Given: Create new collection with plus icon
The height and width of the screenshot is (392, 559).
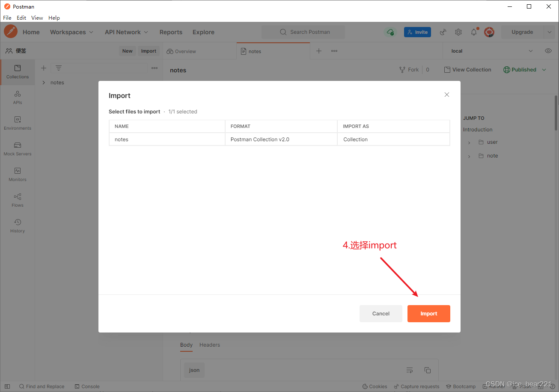Looking at the screenshot, I should click(43, 68).
